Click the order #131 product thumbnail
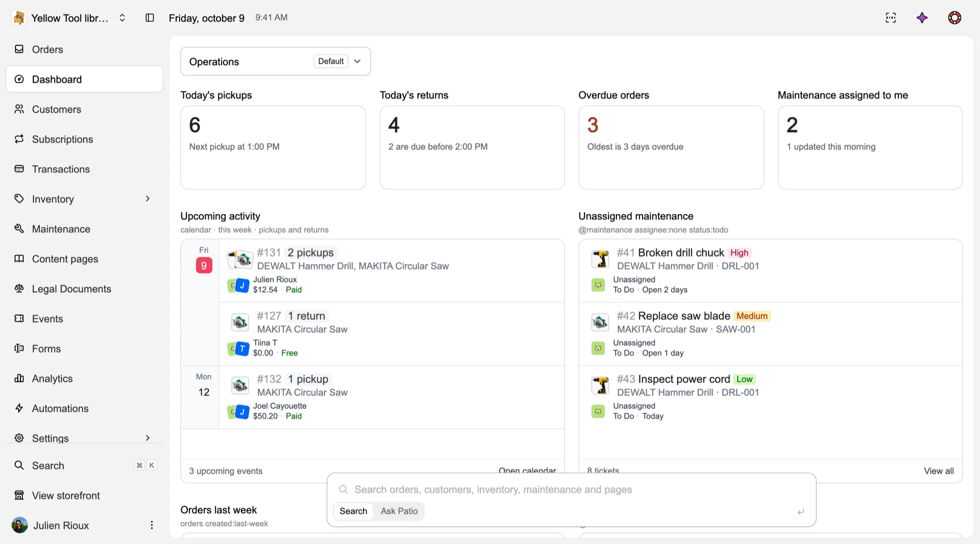 pyautogui.click(x=240, y=259)
